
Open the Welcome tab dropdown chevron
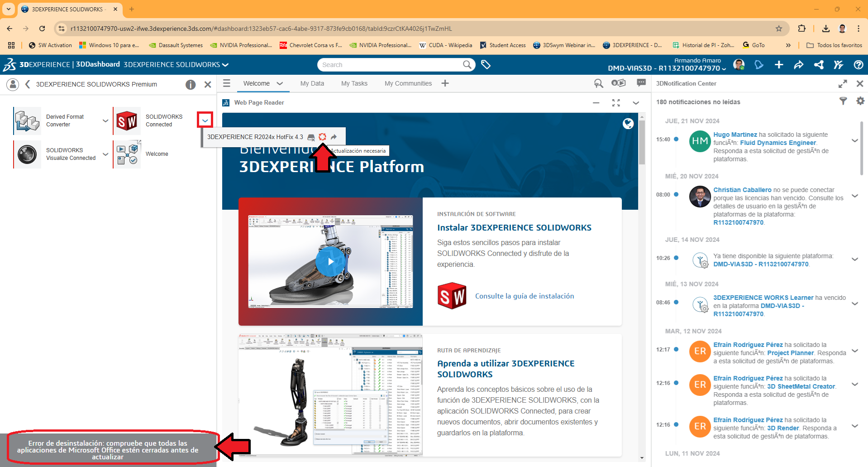coord(280,83)
